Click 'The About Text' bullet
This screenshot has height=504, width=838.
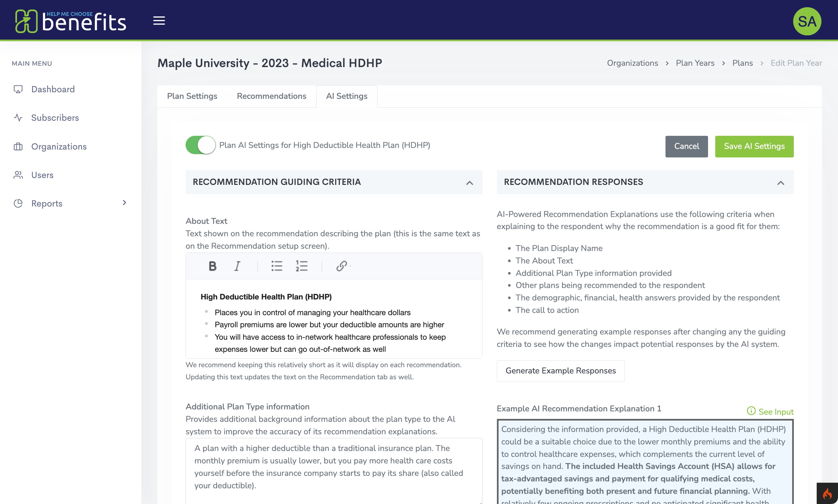tap(544, 261)
